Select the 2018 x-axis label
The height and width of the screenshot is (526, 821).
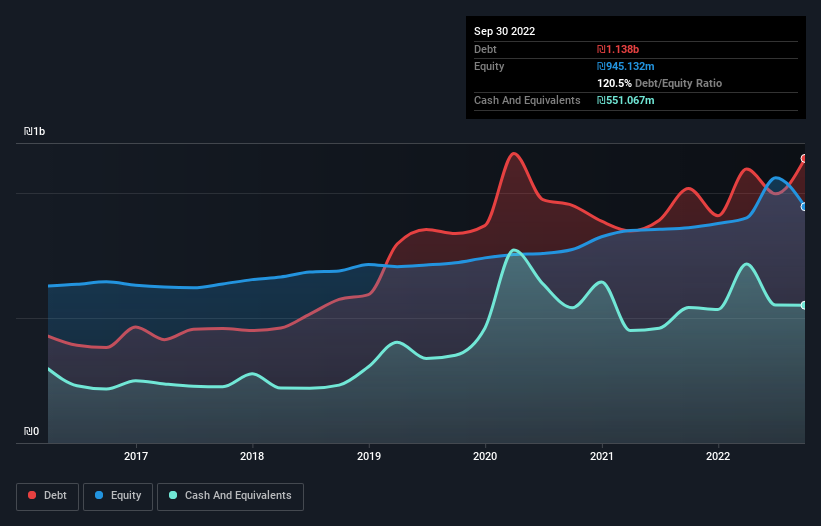[x=253, y=456]
